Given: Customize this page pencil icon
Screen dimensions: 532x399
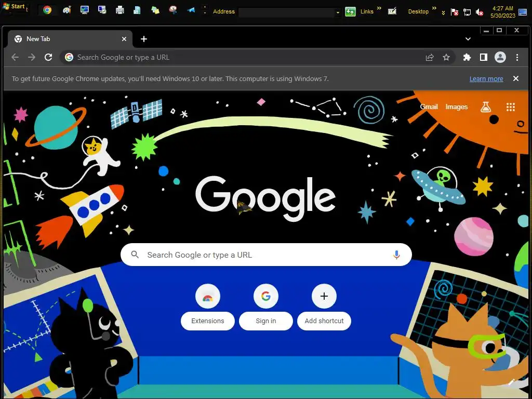Looking at the screenshot, I should 512,382.
